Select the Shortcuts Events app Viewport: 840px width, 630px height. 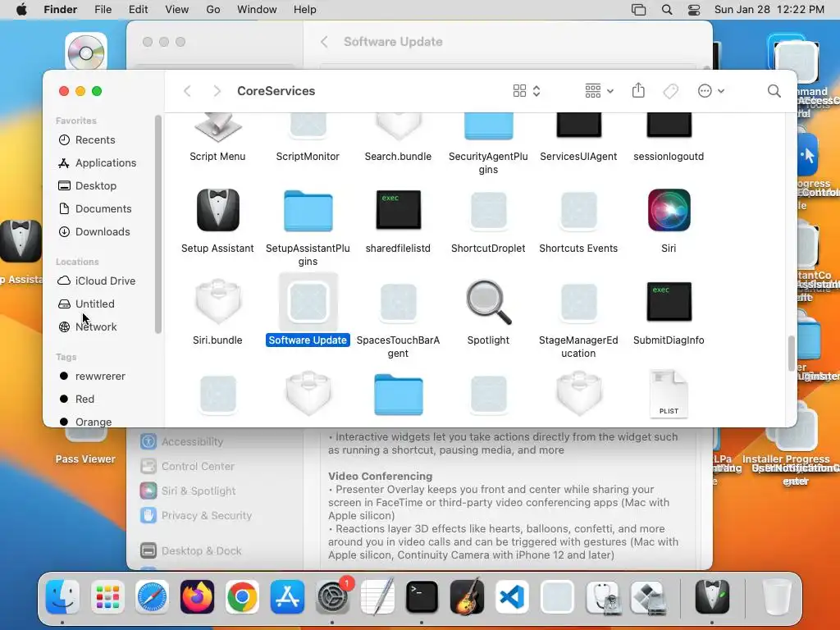coord(578,211)
